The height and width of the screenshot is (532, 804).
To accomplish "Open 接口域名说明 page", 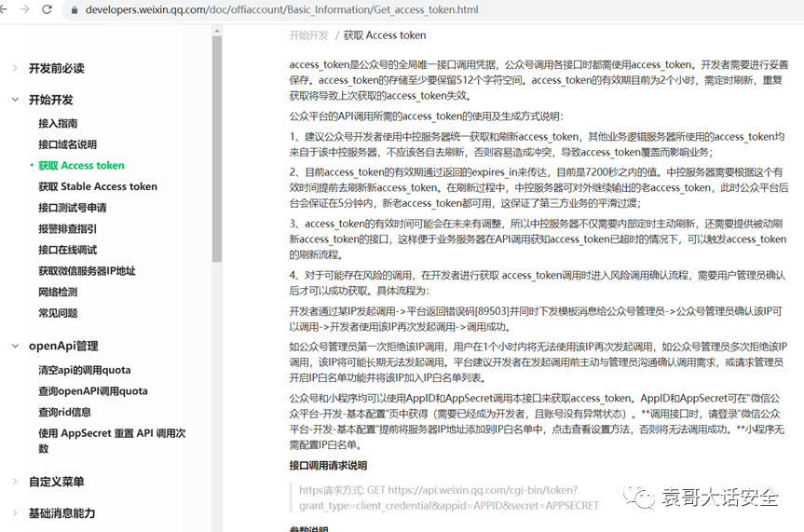I will [67, 144].
